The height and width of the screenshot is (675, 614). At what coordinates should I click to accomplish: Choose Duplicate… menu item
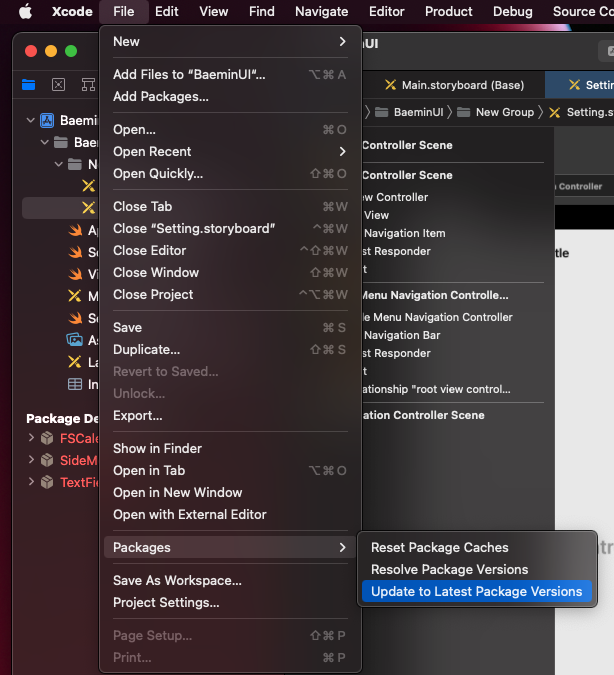pos(230,350)
